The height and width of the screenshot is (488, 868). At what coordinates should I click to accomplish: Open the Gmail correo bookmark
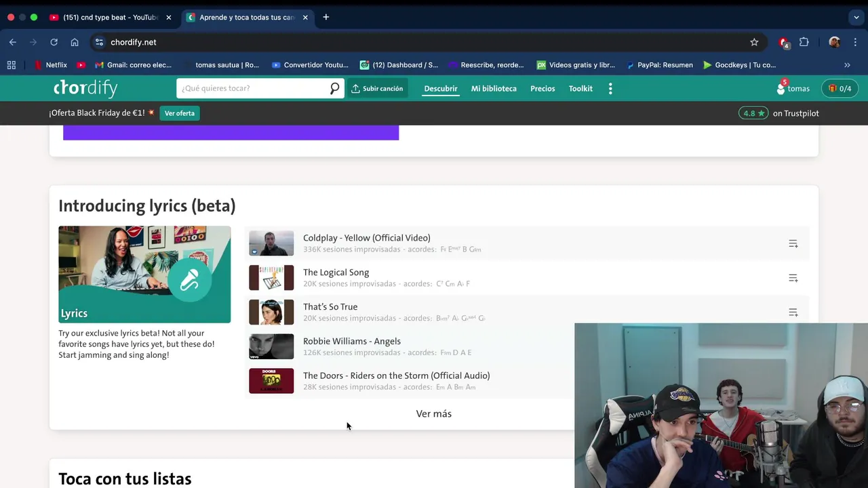[x=134, y=65]
